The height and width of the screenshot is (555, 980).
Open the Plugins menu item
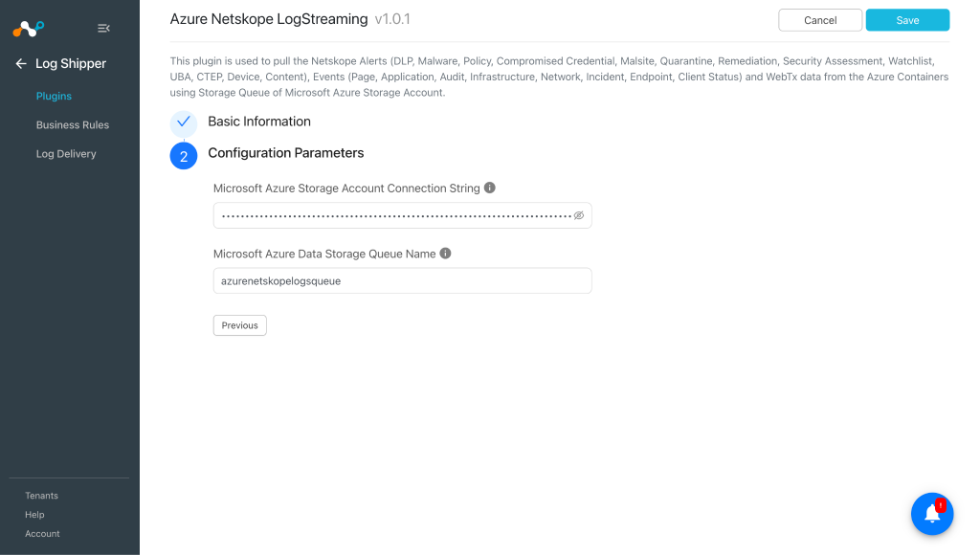click(54, 96)
